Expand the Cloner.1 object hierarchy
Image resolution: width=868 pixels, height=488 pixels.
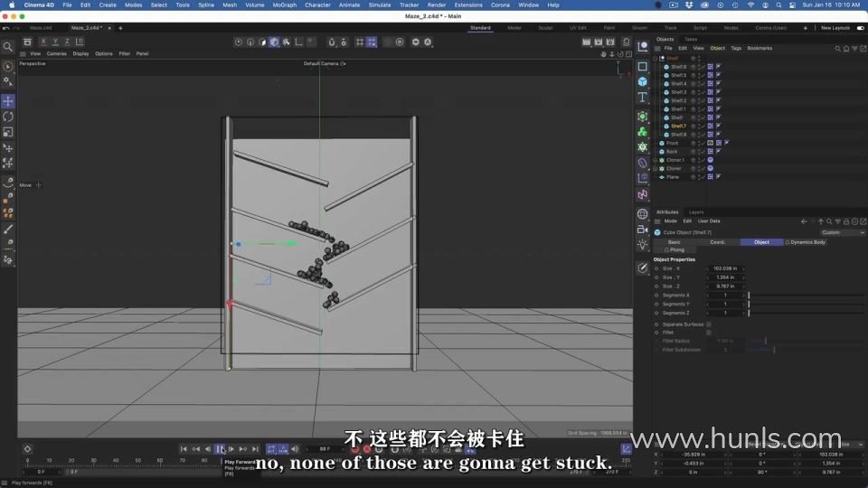point(656,160)
